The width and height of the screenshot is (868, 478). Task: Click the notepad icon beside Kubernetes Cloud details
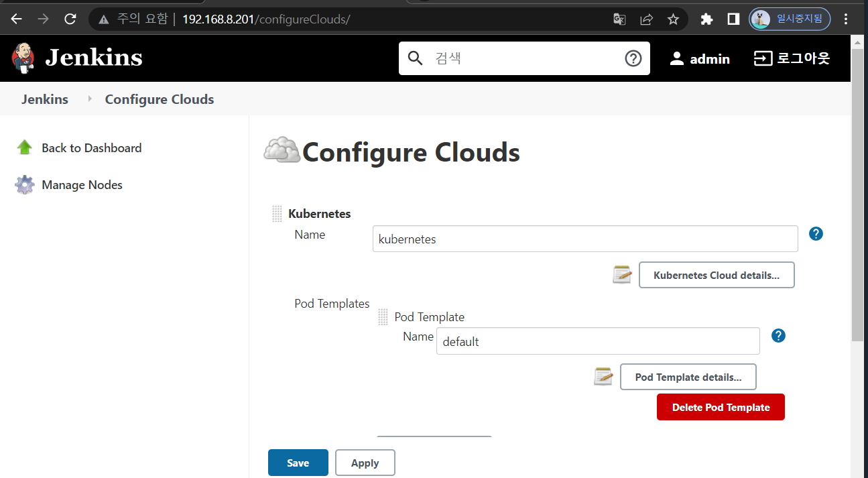click(623, 274)
